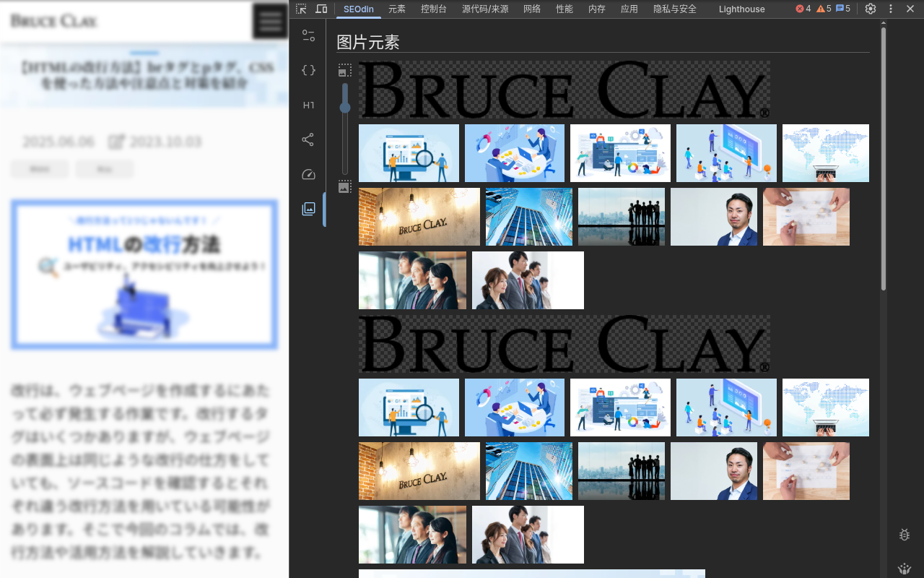
Task: Switch to the 控制台 tab
Action: (434, 9)
